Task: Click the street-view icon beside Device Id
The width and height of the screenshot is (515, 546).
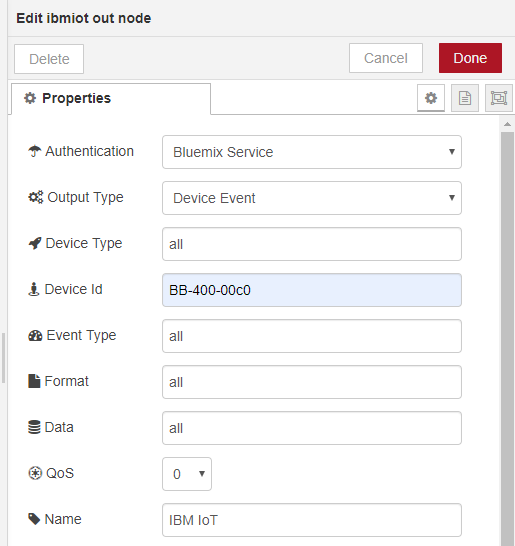Action: coord(33,289)
